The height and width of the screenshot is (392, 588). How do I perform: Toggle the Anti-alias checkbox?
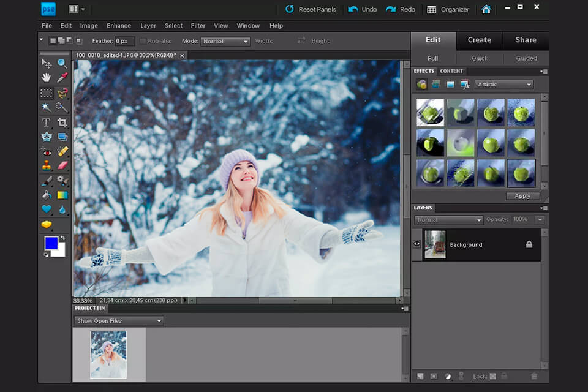143,41
